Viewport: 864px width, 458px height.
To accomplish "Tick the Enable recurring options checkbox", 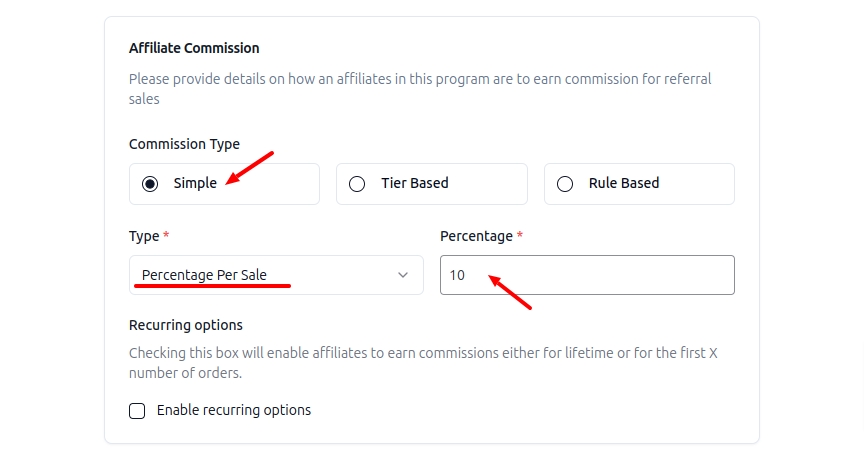I will (x=137, y=410).
